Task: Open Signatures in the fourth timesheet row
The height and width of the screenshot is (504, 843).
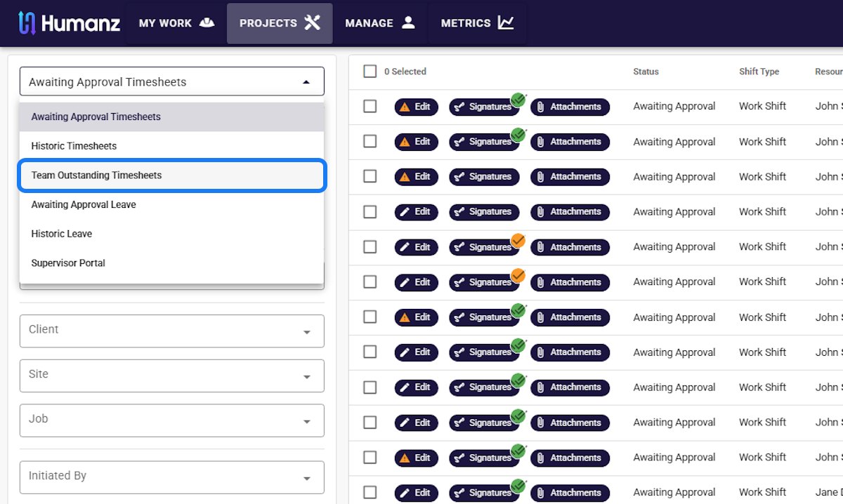Action: 484,212
